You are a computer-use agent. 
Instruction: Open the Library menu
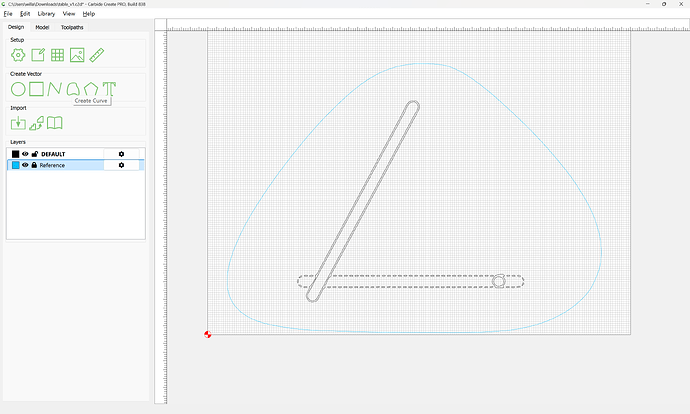click(x=46, y=14)
